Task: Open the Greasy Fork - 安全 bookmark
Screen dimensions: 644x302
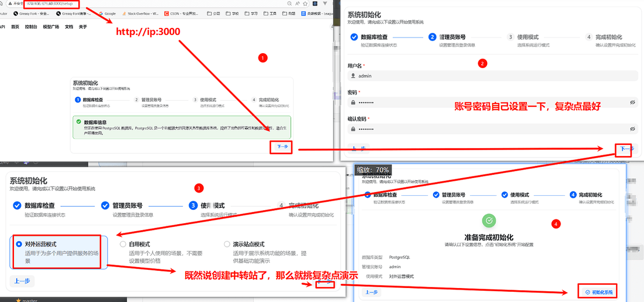Action: coord(32,13)
